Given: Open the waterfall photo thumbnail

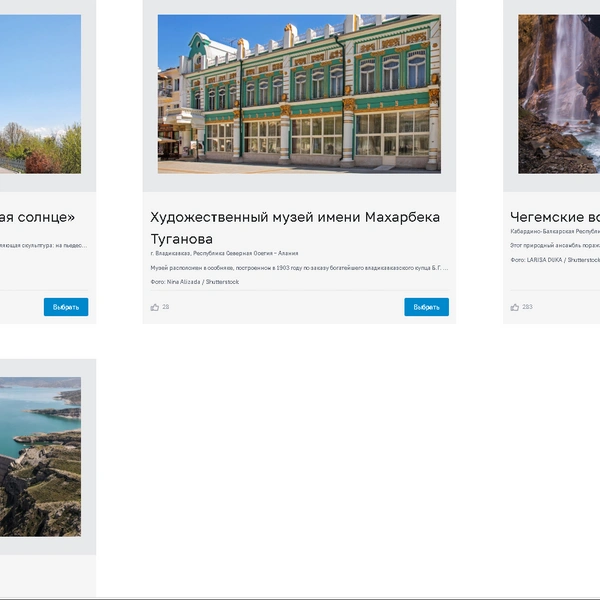Looking at the screenshot, I should (x=559, y=94).
